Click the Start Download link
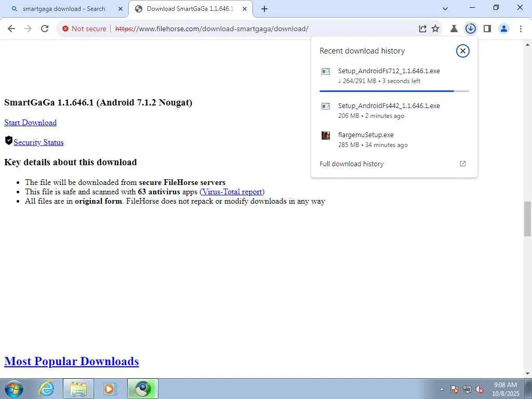 (30, 123)
